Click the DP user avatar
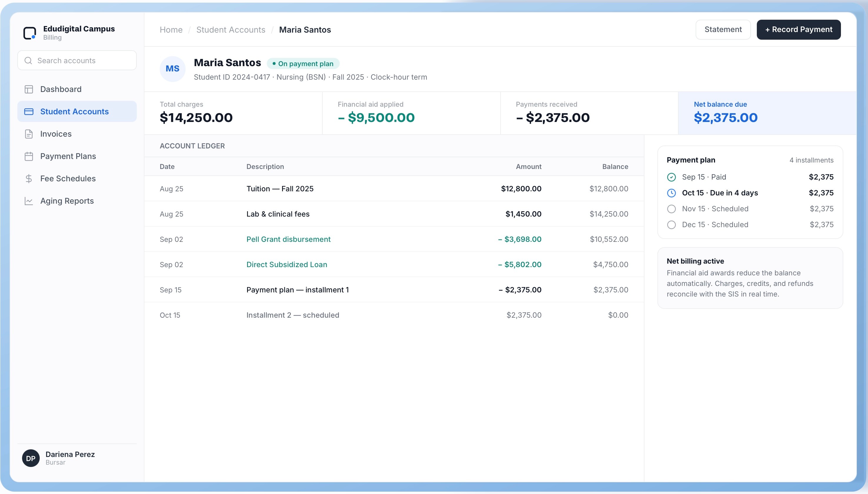Image resolution: width=868 pixels, height=494 pixels. coord(31,458)
